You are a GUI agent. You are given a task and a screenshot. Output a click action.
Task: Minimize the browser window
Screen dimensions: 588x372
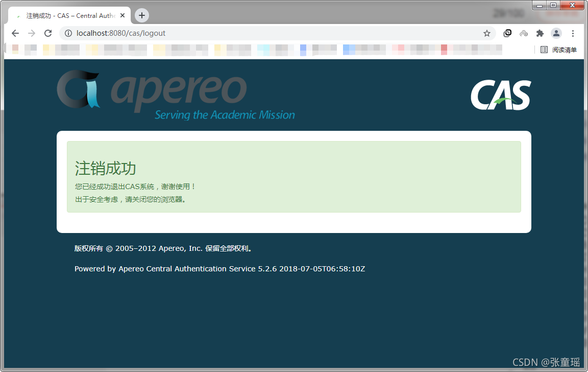point(539,5)
